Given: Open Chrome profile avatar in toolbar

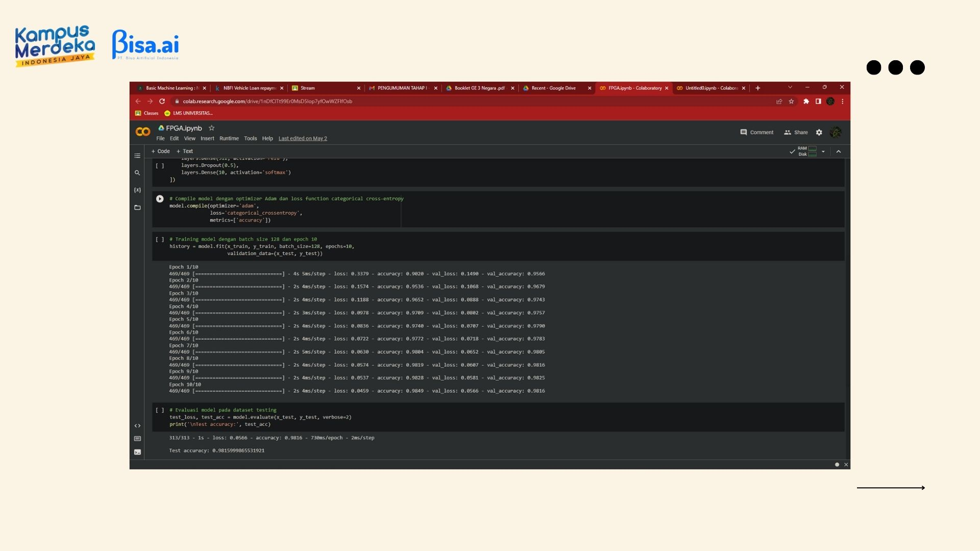Looking at the screenshot, I should (830, 102).
